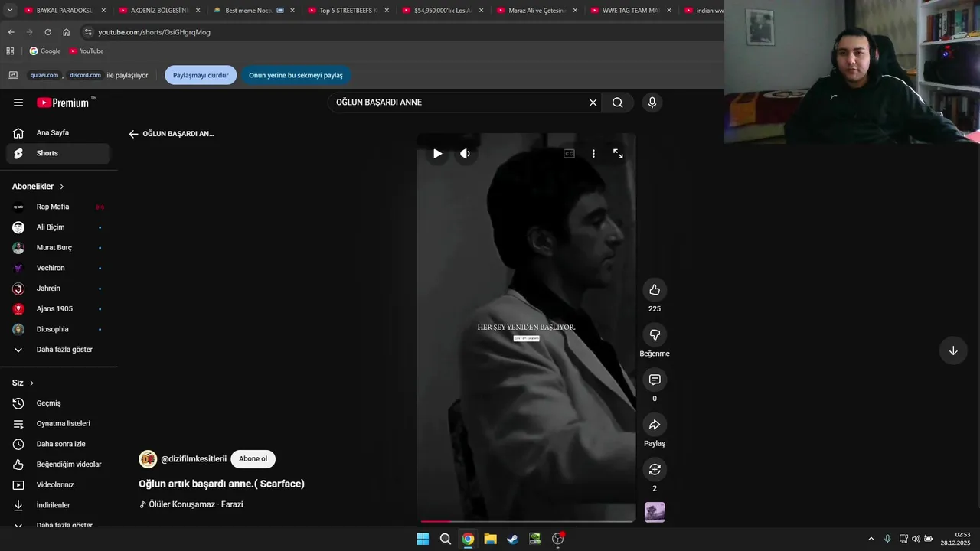Open the Murat Burç channel
980x551 pixels.
click(58, 248)
